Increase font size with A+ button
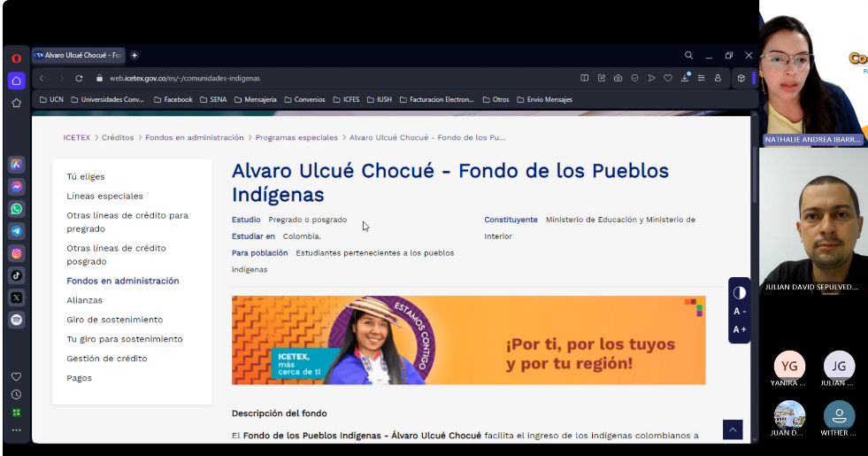Screen dimensions: 868x456 (740, 329)
